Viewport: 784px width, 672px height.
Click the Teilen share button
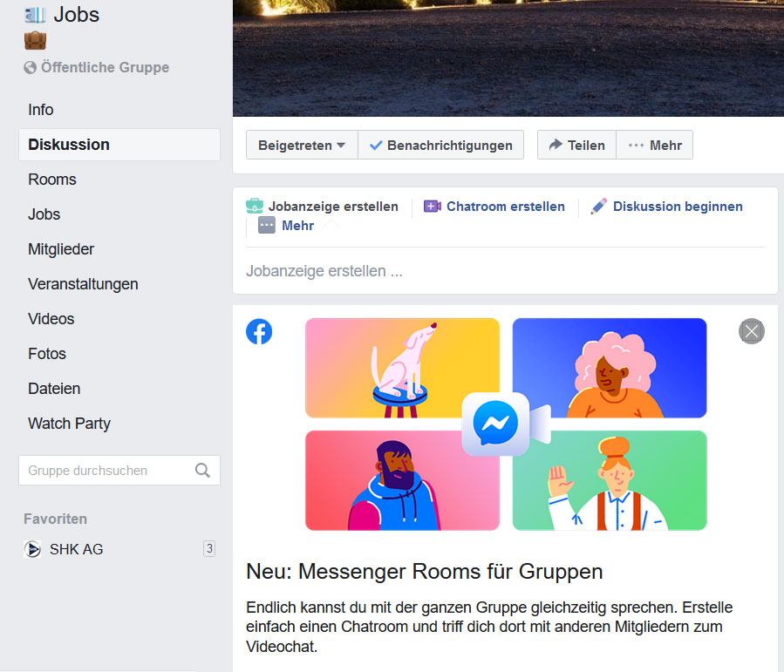coord(577,146)
